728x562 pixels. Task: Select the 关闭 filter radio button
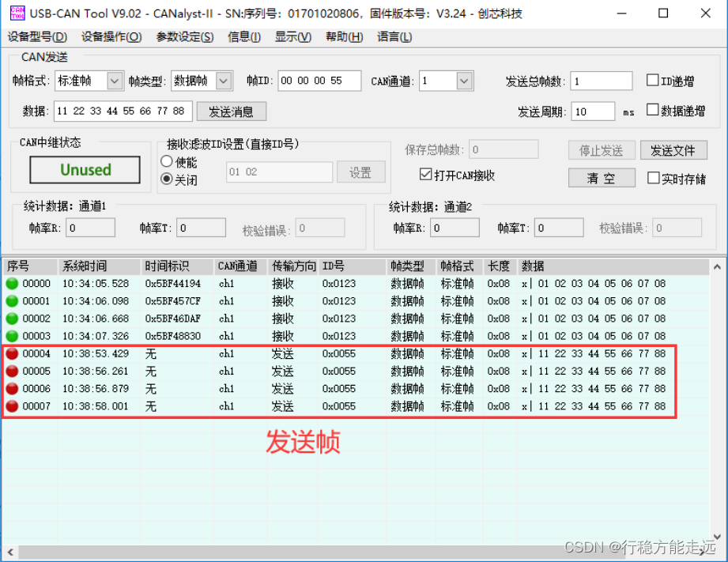[167, 179]
